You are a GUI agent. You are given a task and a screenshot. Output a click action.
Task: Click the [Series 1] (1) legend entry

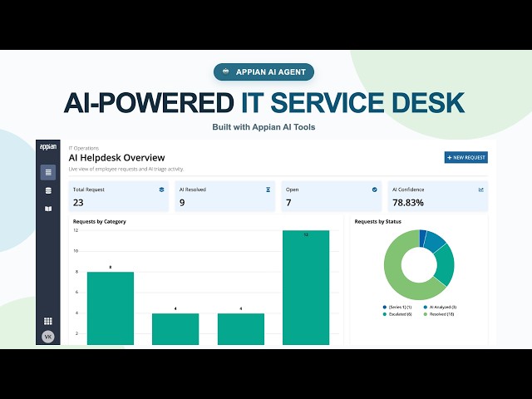coord(397,307)
